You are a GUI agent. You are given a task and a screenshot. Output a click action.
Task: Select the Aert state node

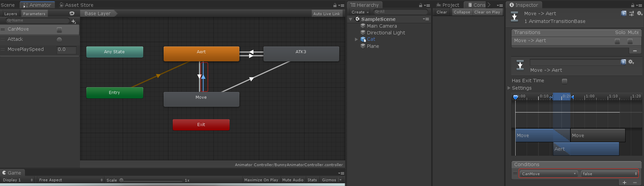(201, 54)
